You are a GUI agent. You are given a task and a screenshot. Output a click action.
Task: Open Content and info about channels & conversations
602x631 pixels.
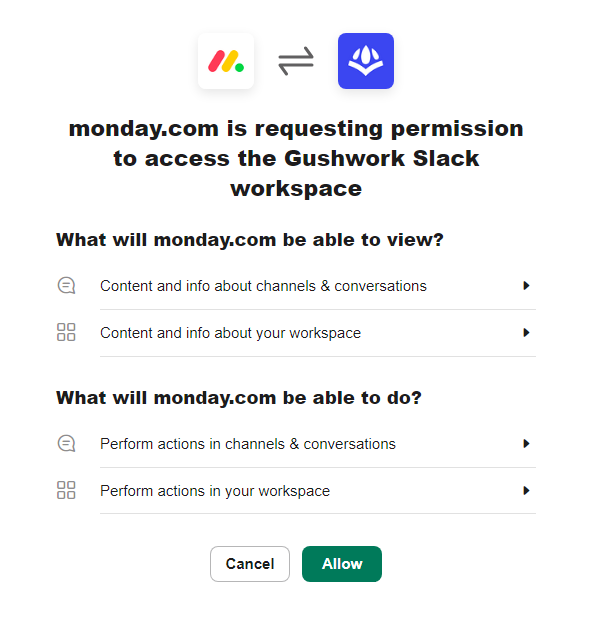pyautogui.click(x=296, y=286)
